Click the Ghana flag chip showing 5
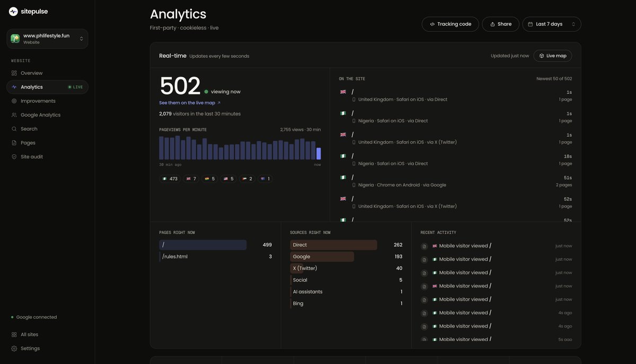636x364 pixels. (x=210, y=179)
